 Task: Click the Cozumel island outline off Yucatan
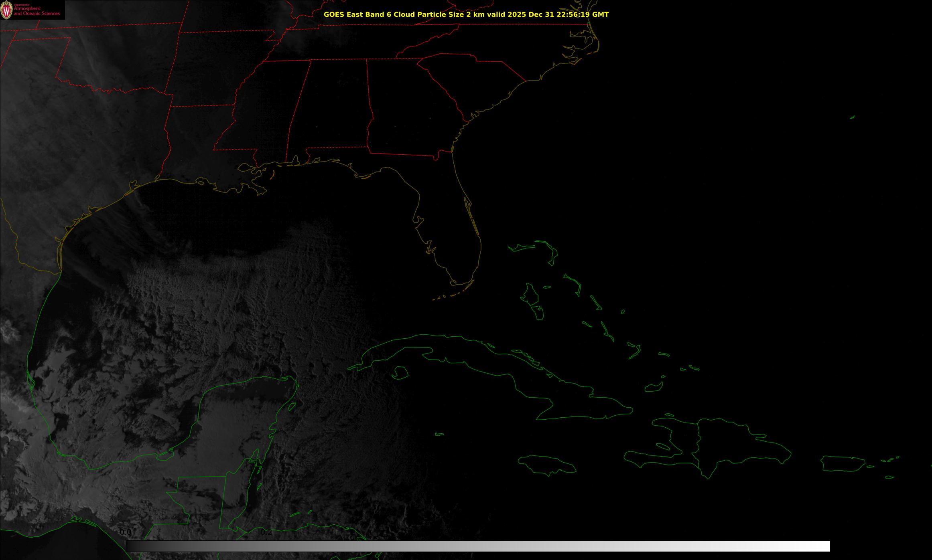pos(292,406)
